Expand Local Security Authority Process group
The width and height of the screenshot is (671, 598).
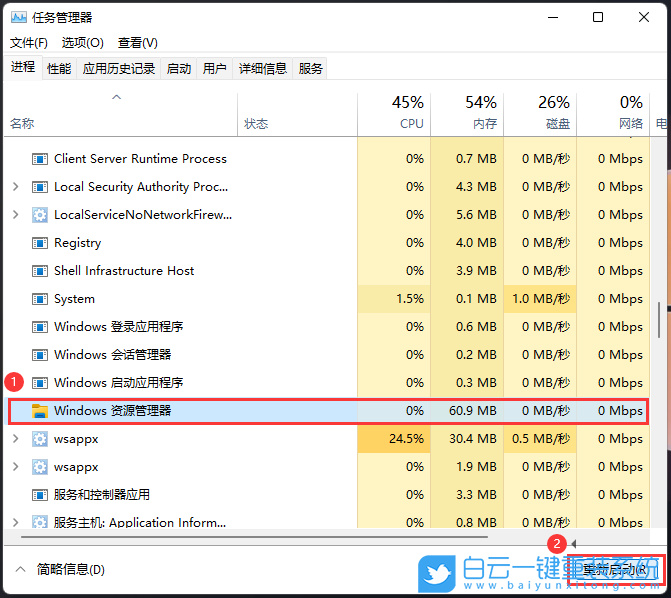click(x=16, y=187)
